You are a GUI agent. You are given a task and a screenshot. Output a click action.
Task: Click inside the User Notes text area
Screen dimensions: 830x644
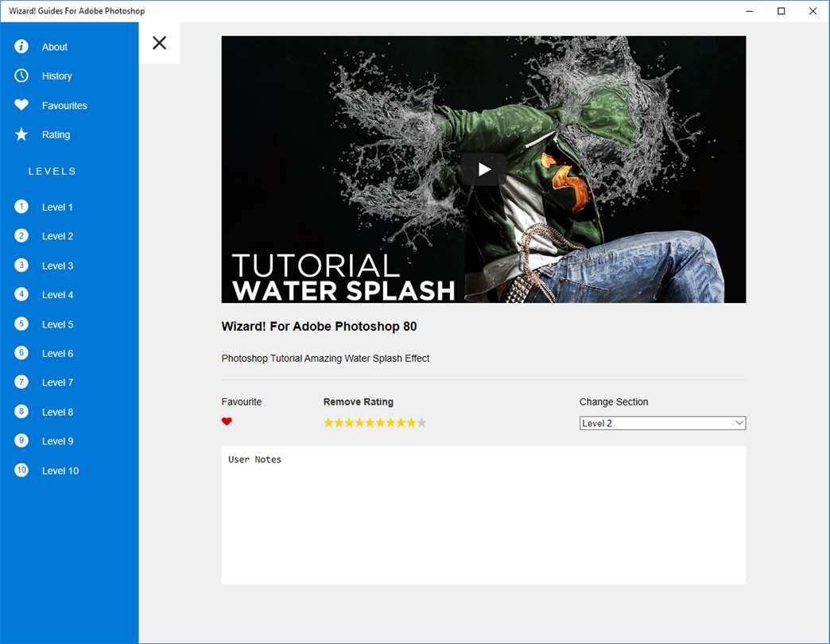coord(483,515)
